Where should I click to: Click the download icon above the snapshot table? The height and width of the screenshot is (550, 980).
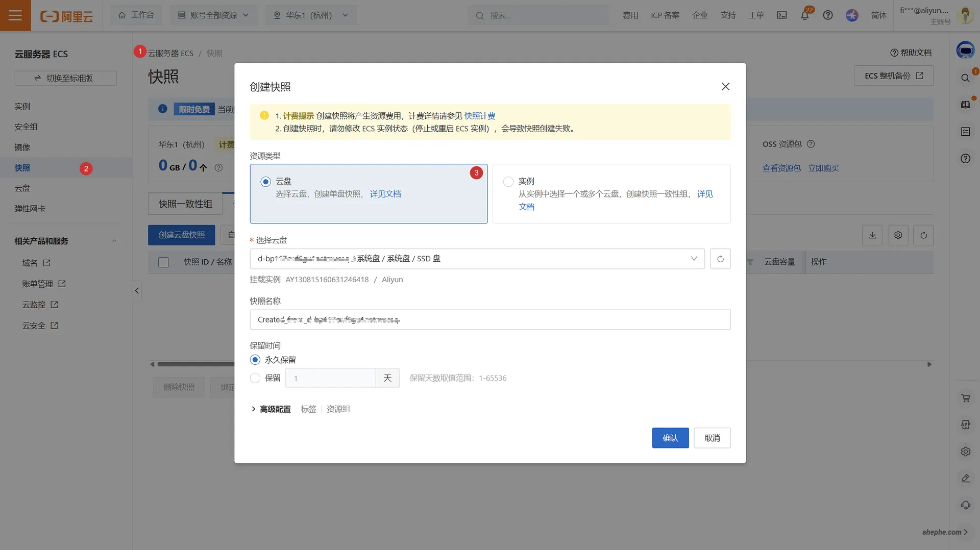[x=872, y=235]
